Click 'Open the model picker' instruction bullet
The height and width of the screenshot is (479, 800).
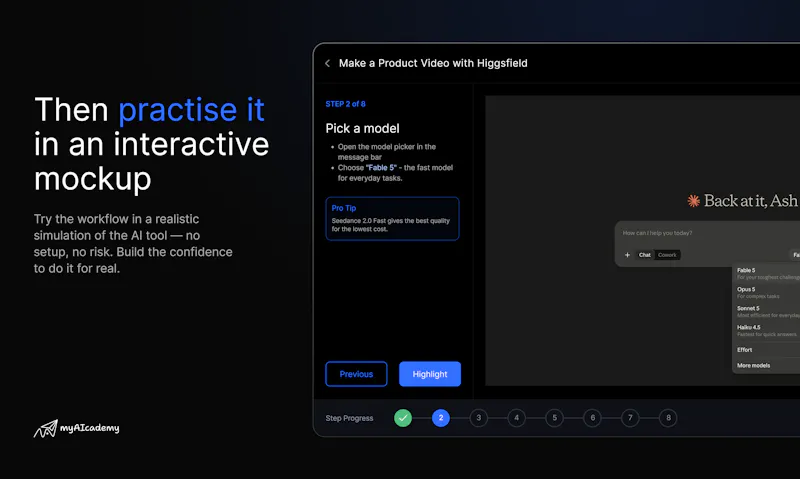pos(387,152)
